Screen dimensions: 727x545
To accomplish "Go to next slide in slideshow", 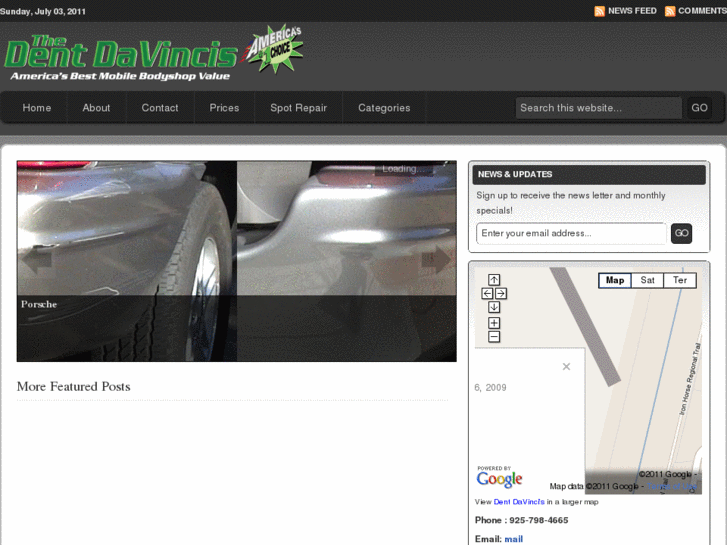I will tap(436, 260).
